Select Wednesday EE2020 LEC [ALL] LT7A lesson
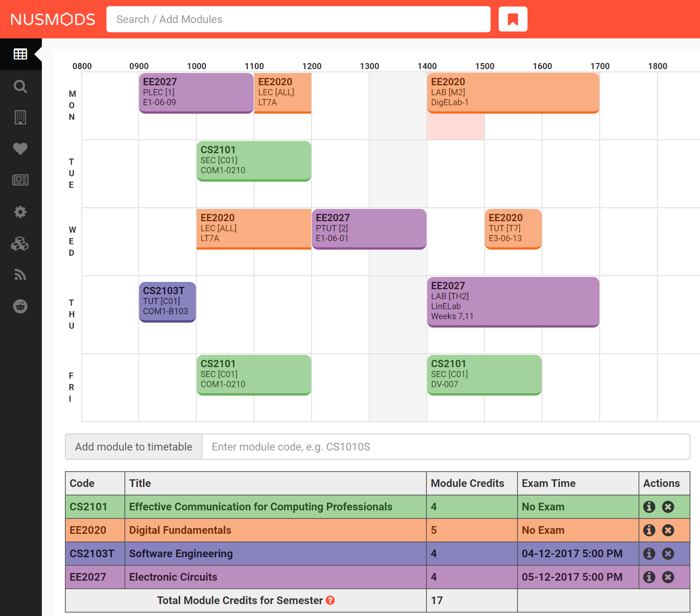700x616 pixels. click(x=254, y=229)
